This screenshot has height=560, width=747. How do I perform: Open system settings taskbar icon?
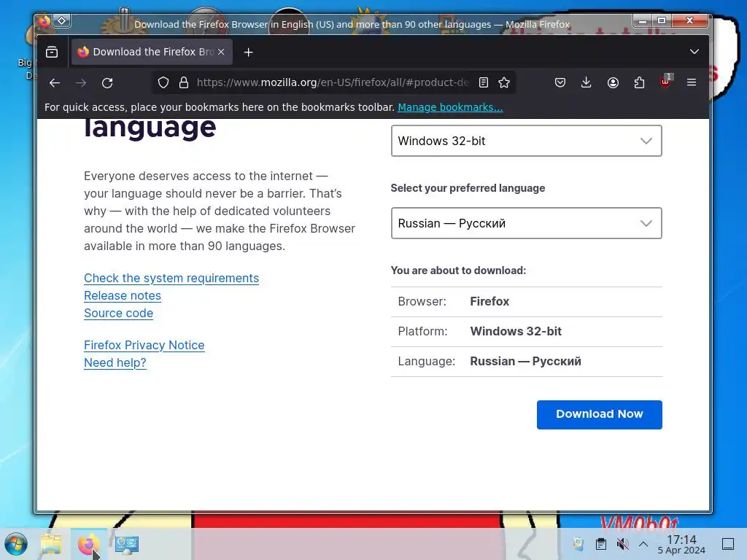click(x=127, y=544)
